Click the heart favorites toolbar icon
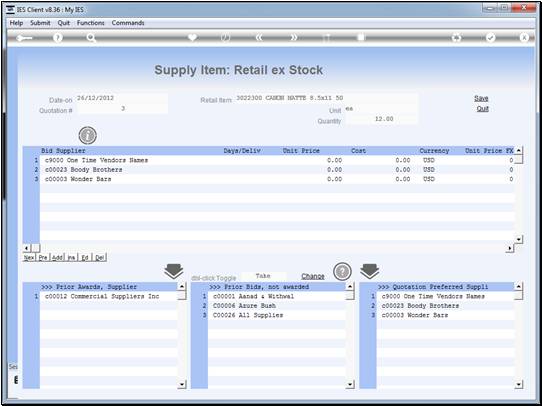 [193, 37]
